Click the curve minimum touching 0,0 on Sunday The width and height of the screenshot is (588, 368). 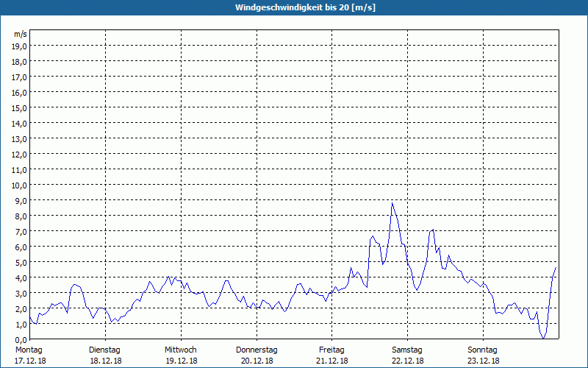tap(543, 338)
